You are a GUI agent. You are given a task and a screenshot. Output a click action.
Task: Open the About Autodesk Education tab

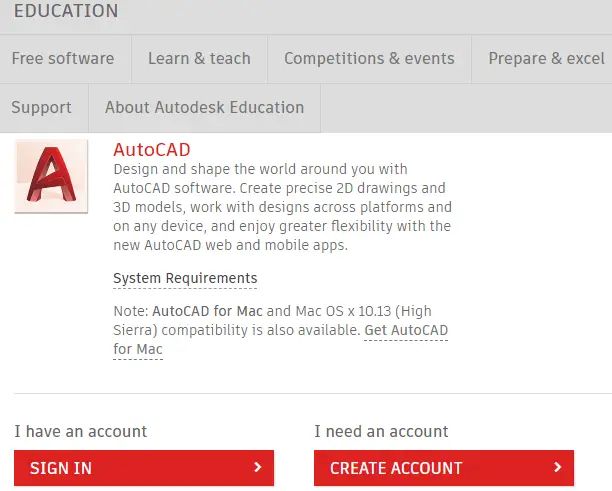click(205, 108)
